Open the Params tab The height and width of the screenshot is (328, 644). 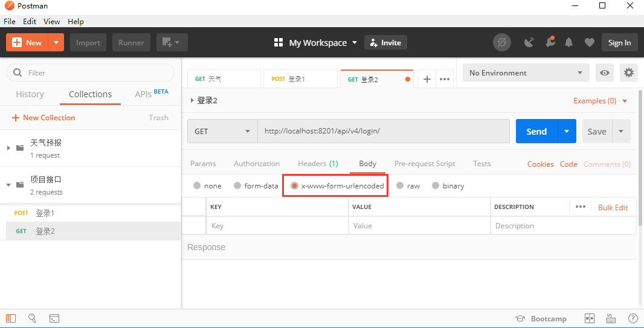tap(203, 163)
